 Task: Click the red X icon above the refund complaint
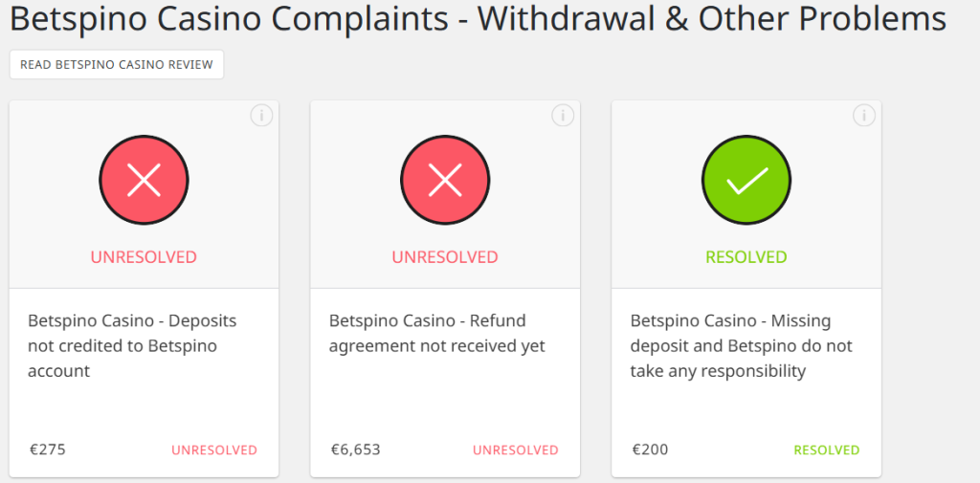click(445, 180)
